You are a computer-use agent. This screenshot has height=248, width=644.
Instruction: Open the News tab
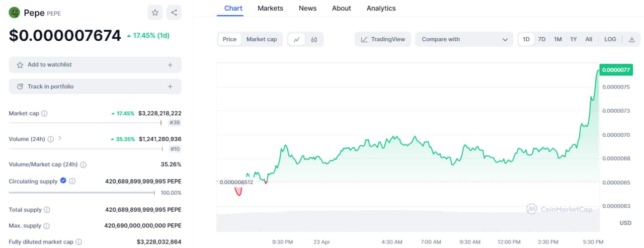tap(307, 8)
